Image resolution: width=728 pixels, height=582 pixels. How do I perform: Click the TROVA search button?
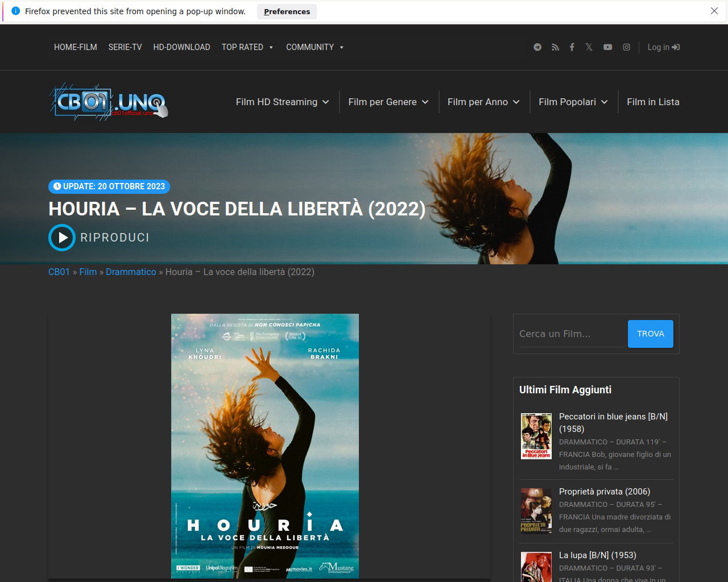[x=651, y=334]
